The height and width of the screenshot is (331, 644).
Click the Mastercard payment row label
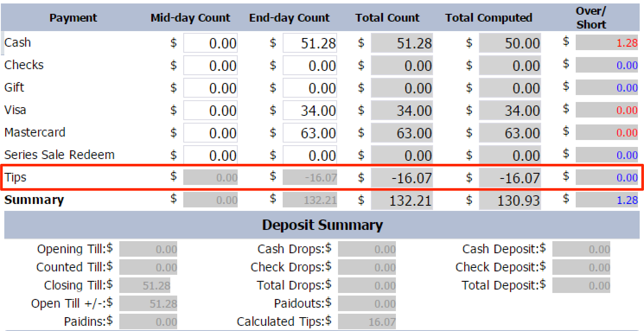[x=35, y=132]
